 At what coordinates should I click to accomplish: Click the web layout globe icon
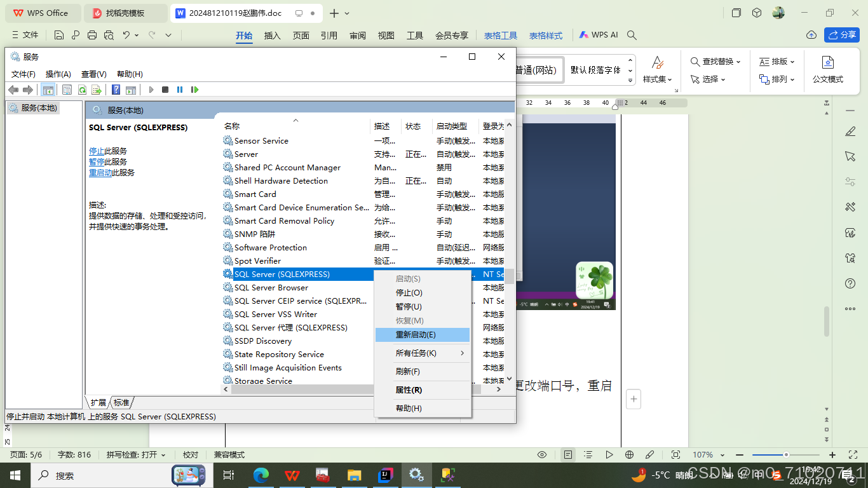coord(630,455)
